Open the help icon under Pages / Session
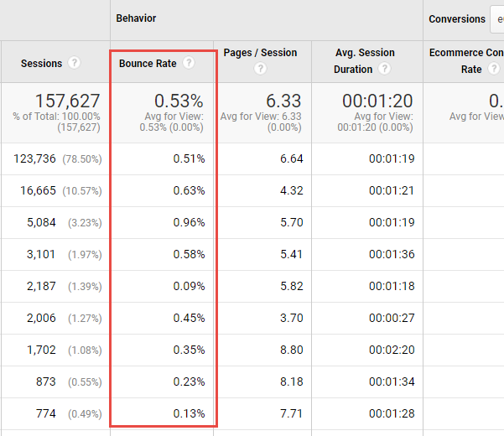Screen dimensions: 504x436 coord(260,69)
